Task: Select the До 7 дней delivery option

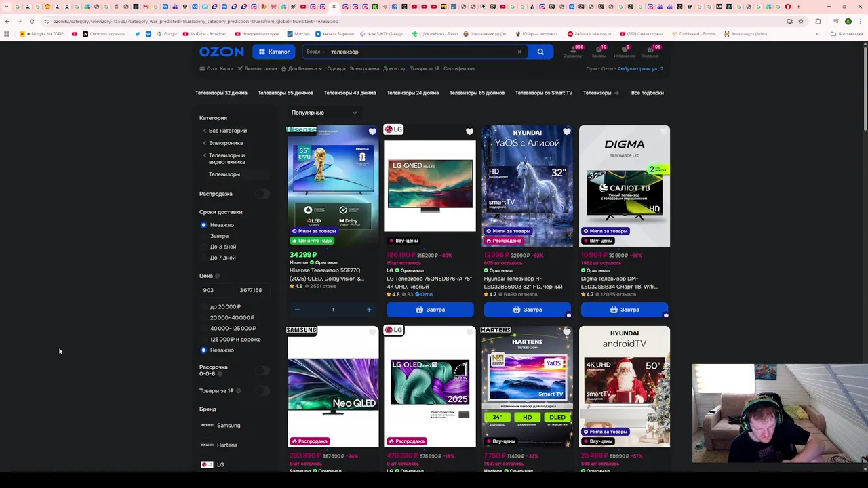Action: (x=218, y=258)
